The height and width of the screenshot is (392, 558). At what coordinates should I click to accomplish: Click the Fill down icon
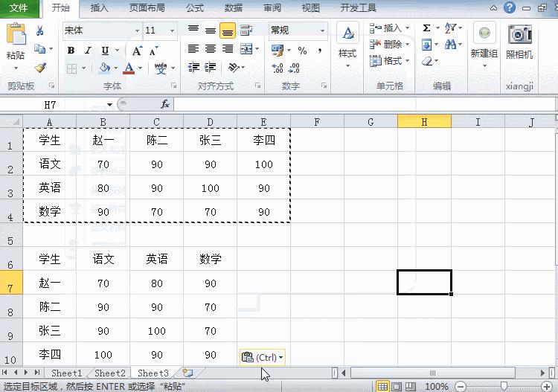[x=426, y=45]
